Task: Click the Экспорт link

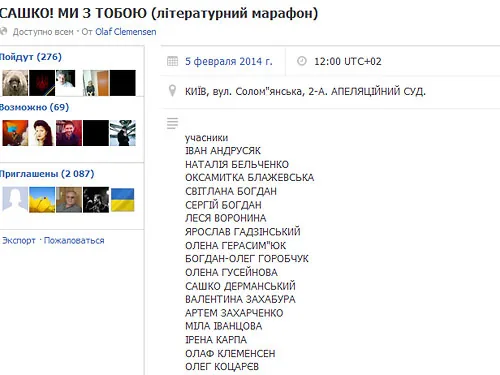Action: (x=19, y=240)
